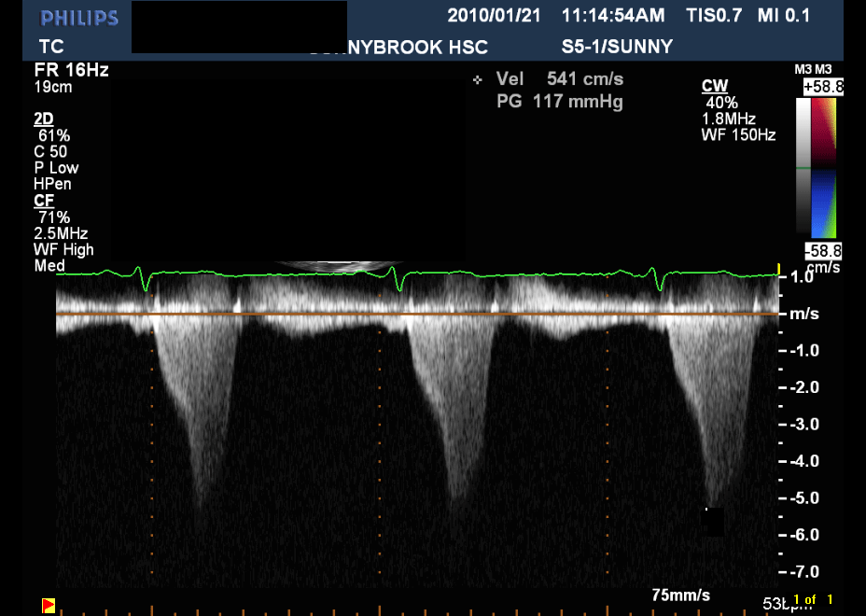The width and height of the screenshot is (866, 616).
Task: Select the CF settings label
Action: tap(43, 201)
